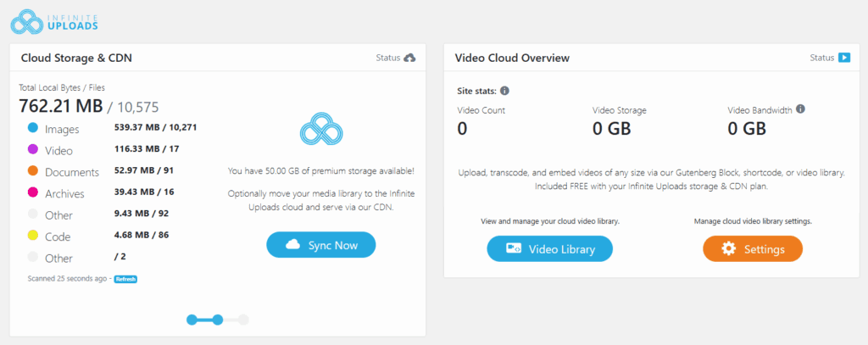Click the Video Cloud play Status icon
This screenshot has width=868, height=345.
pyautogui.click(x=843, y=58)
